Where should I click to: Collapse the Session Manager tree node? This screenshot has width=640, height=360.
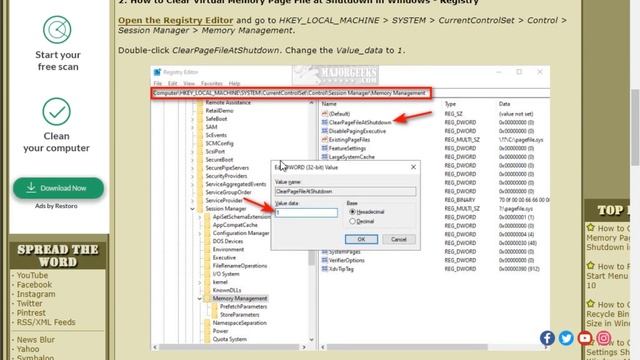tap(193, 209)
